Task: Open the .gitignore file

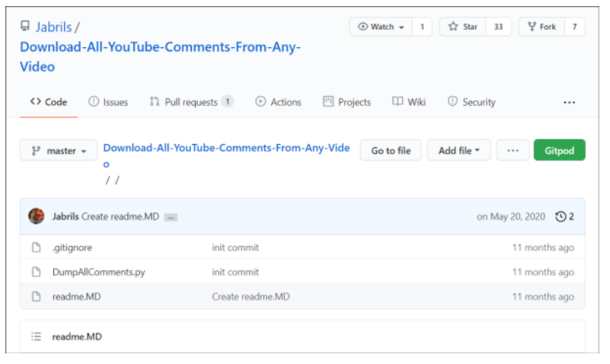Action: coord(72,247)
